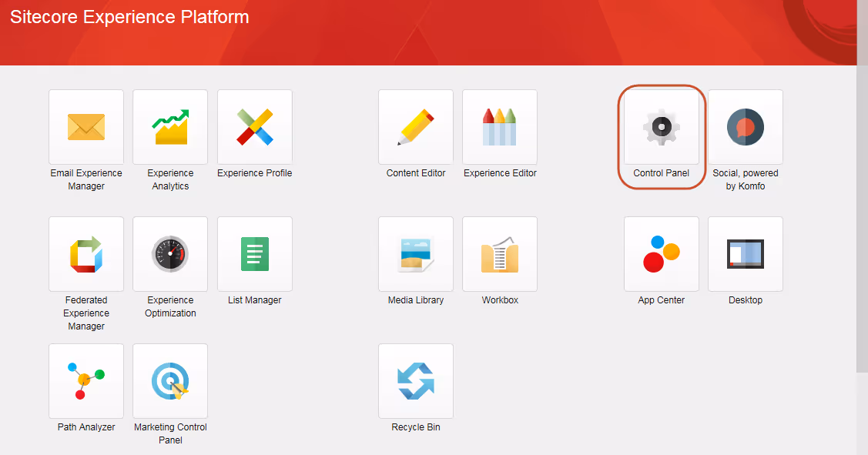Click the Sitecore Experience Platform header
This screenshot has width=868, height=455.
coord(129,16)
